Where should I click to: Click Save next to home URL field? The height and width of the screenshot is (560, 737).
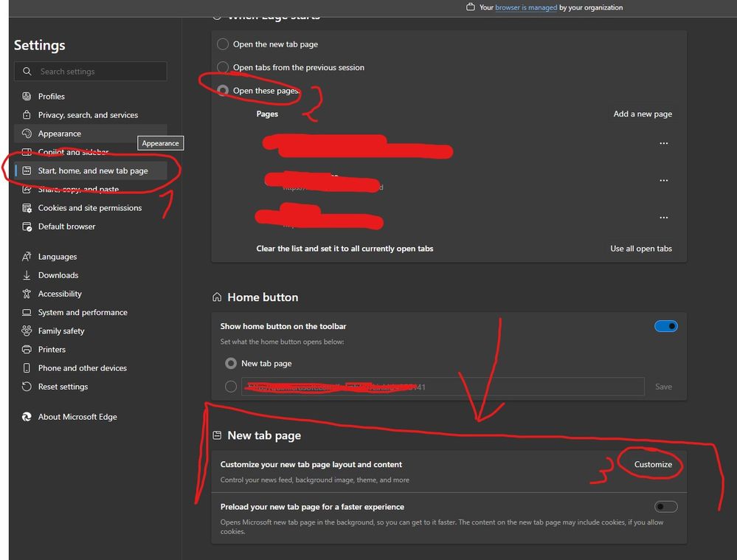click(x=663, y=387)
